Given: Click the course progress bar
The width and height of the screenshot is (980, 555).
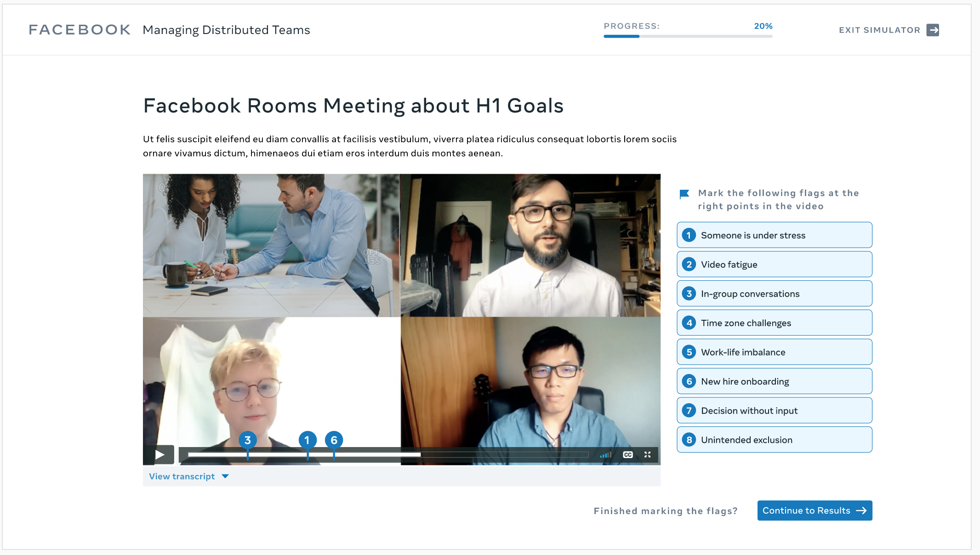Looking at the screenshot, I should tap(688, 36).
